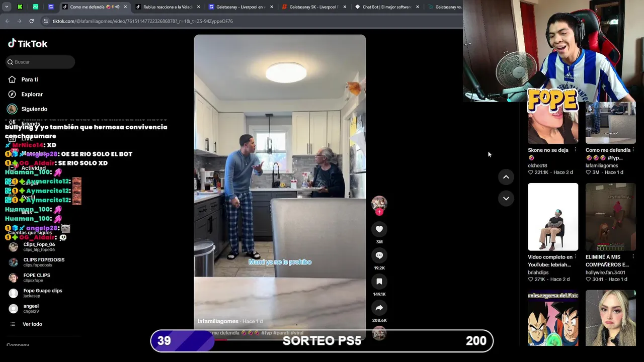Open the angeel followed account

(x=31, y=308)
